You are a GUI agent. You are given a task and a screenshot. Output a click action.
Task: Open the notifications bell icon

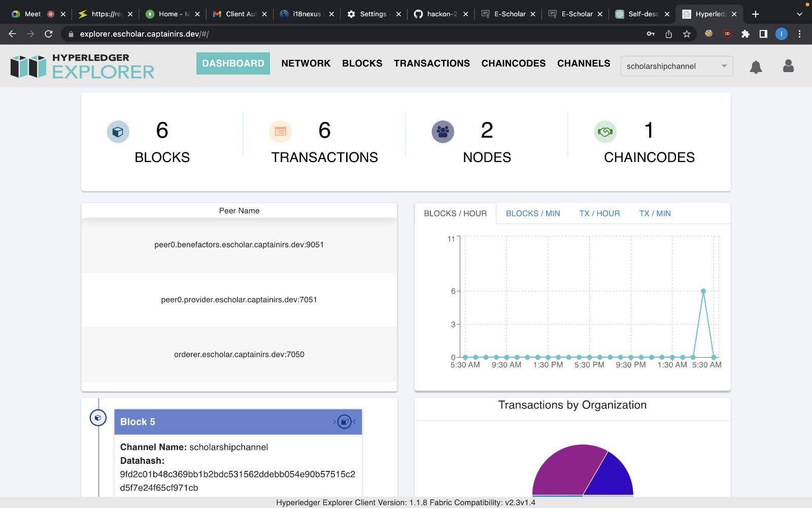(x=756, y=67)
